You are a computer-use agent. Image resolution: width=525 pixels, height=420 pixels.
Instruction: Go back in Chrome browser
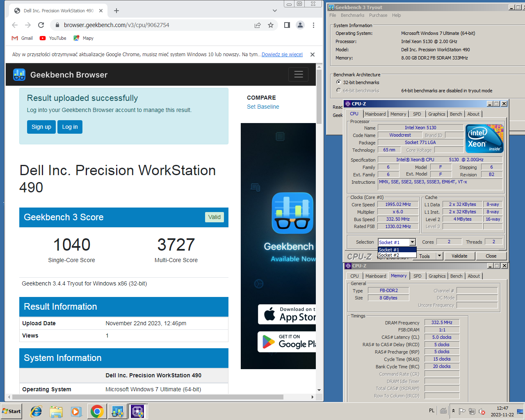point(15,25)
